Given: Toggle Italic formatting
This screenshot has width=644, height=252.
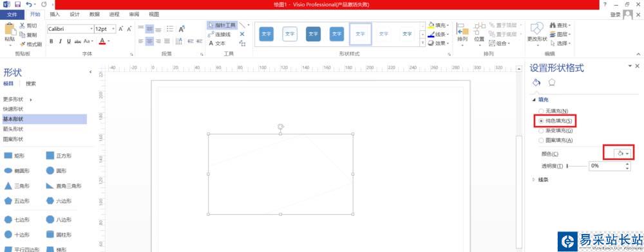Looking at the screenshot, I should [60, 41].
